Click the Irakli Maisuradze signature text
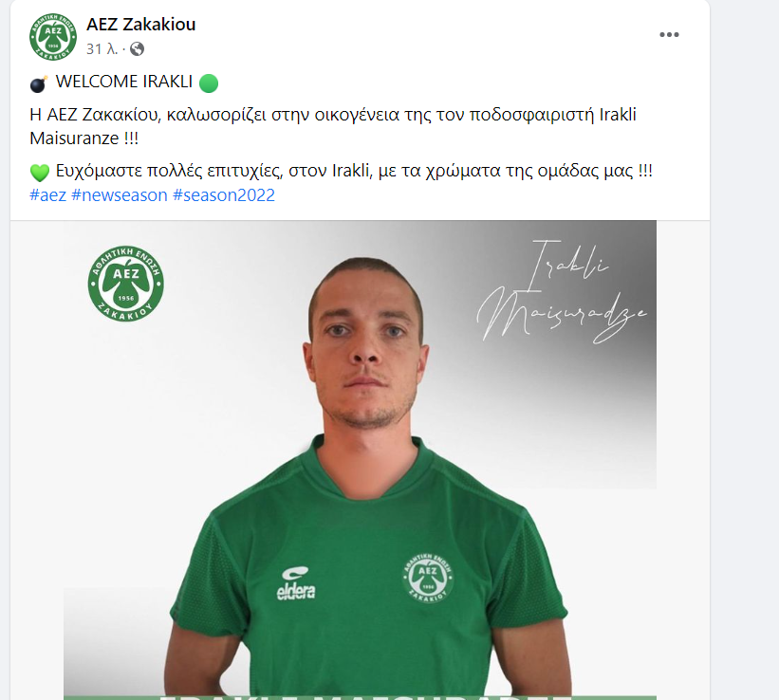Image resolution: width=779 pixels, height=700 pixels. (x=562, y=292)
